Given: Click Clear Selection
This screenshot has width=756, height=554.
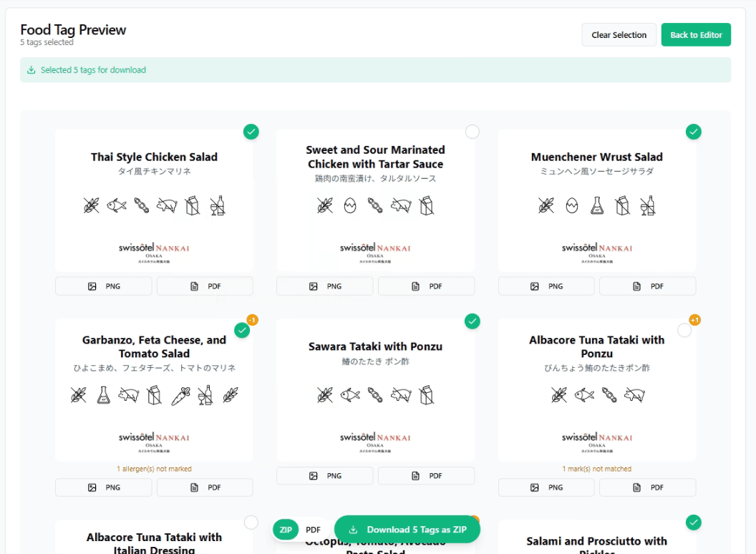Looking at the screenshot, I should point(619,34).
